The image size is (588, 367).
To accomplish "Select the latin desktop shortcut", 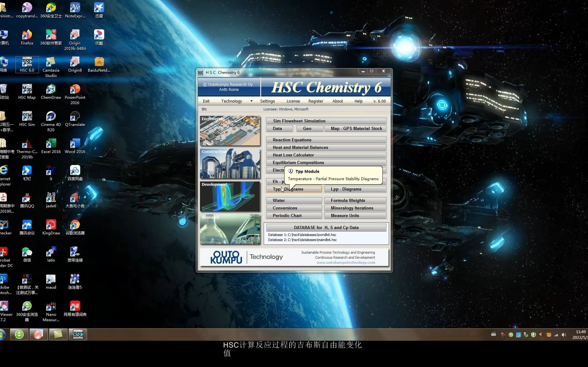I will [51, 255].
